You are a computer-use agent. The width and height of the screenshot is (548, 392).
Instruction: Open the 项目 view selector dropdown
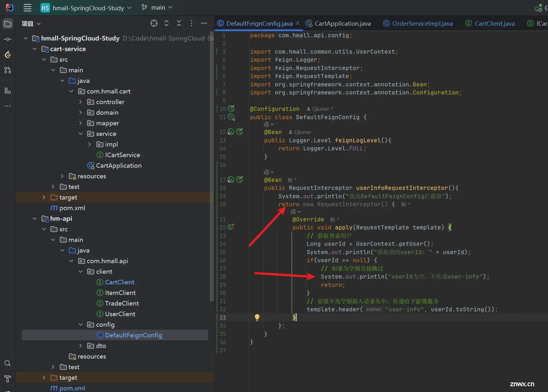(x=31, y=23)
